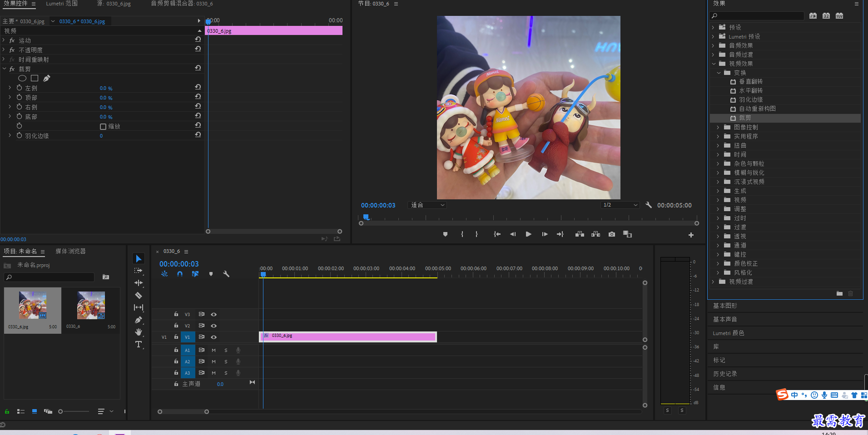This screenshot has width=868, height=435.
Task: Enable the 缩放 checkbox
Action: (103, 126)
